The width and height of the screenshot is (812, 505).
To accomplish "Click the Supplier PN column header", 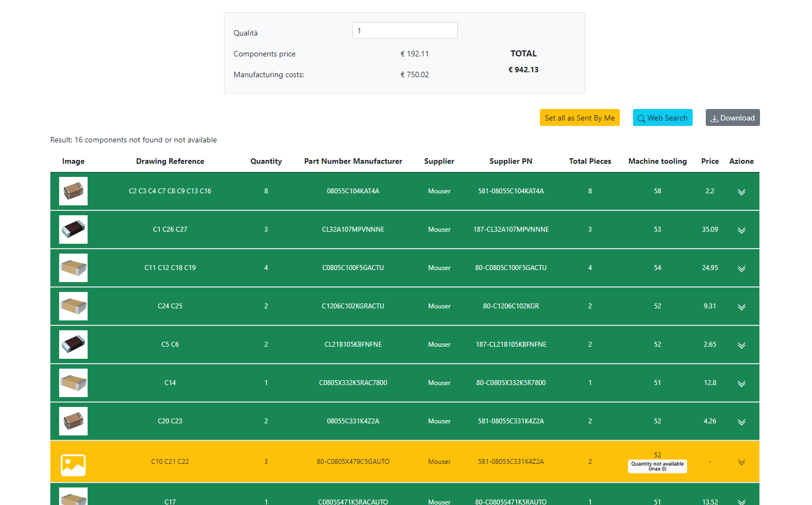I will pyautogui.click(x=511, y=161).
